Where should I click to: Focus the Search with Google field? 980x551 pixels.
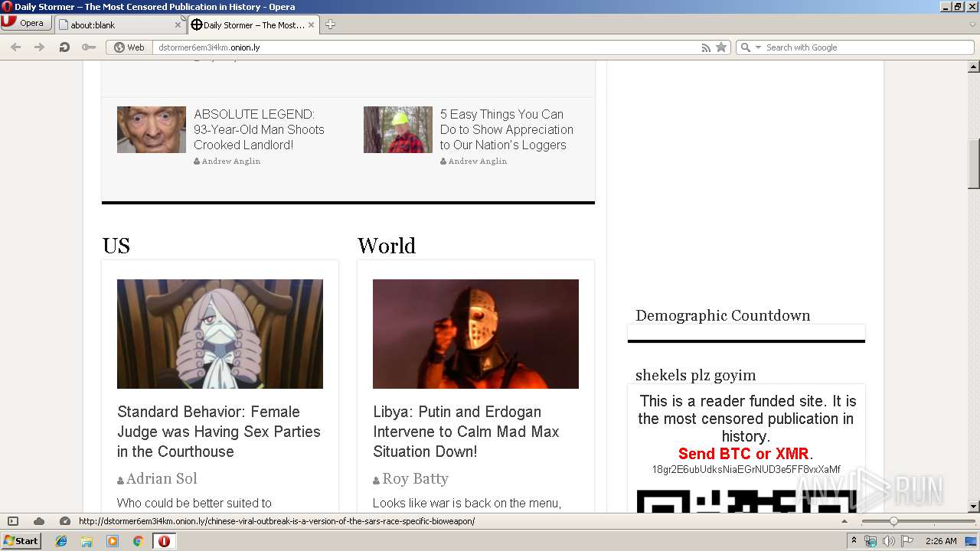pyautogui.click(x=867, y=47)
